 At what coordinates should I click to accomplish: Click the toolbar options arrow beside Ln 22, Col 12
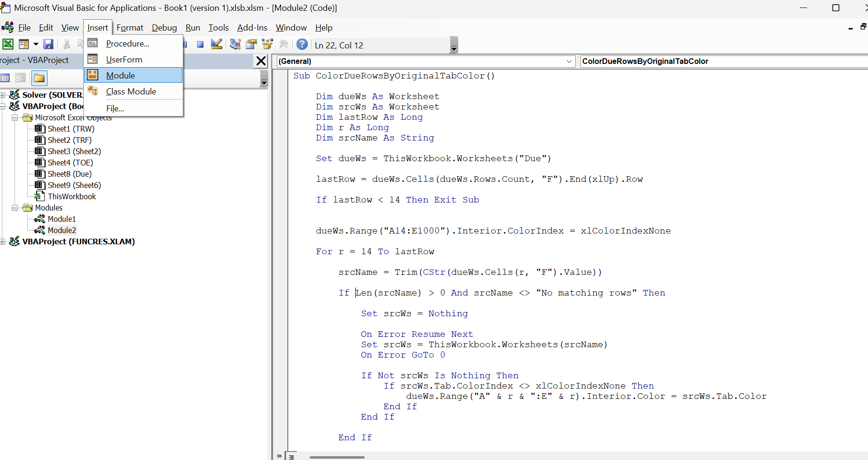454,45
